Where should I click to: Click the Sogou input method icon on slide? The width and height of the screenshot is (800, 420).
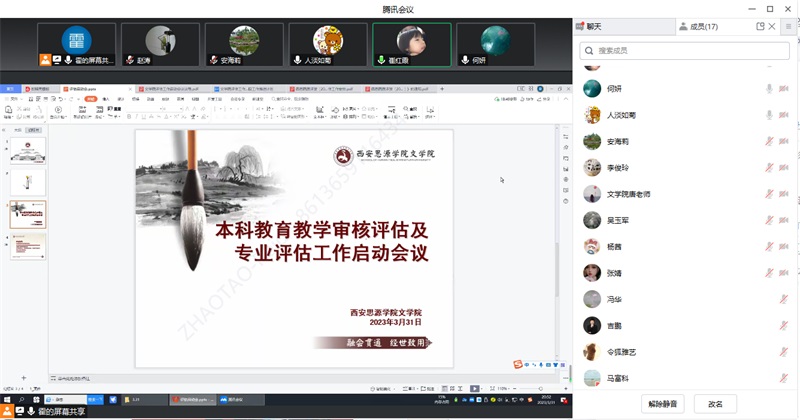click(518, 364)
